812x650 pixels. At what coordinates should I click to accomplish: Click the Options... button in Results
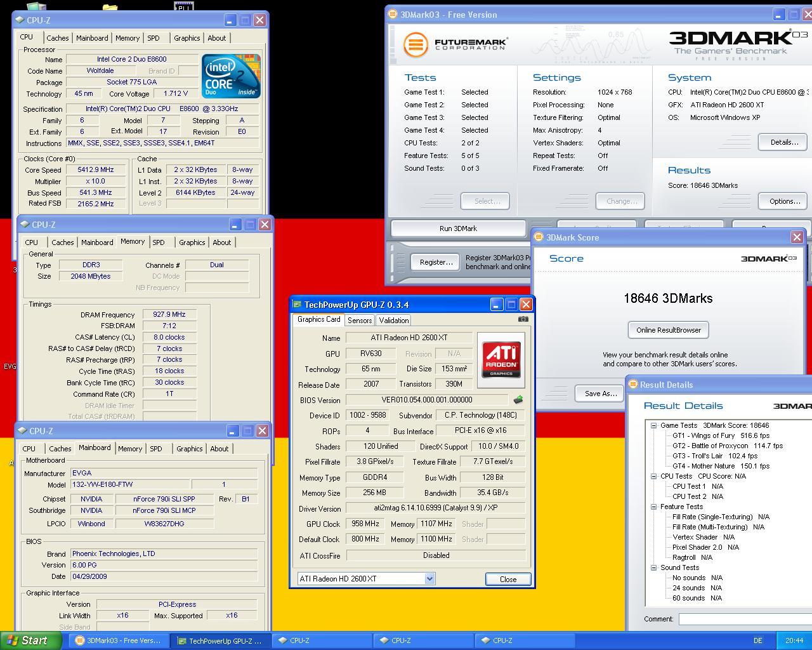784,201
